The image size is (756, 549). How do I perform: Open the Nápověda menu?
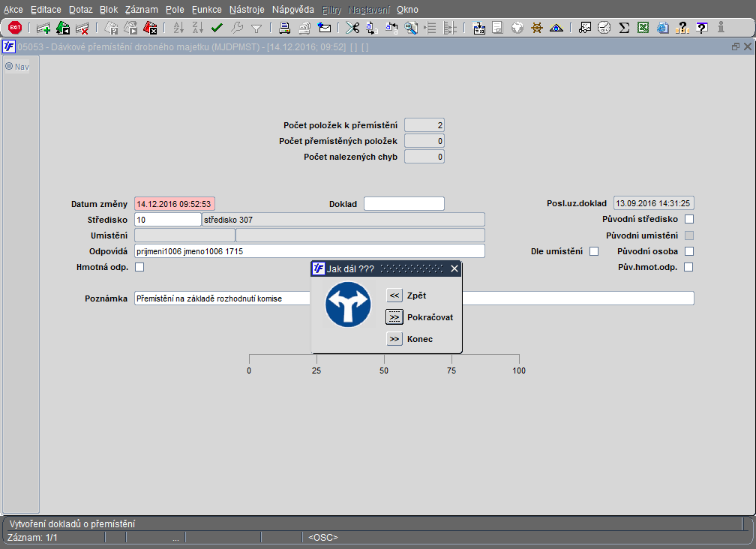292,10
